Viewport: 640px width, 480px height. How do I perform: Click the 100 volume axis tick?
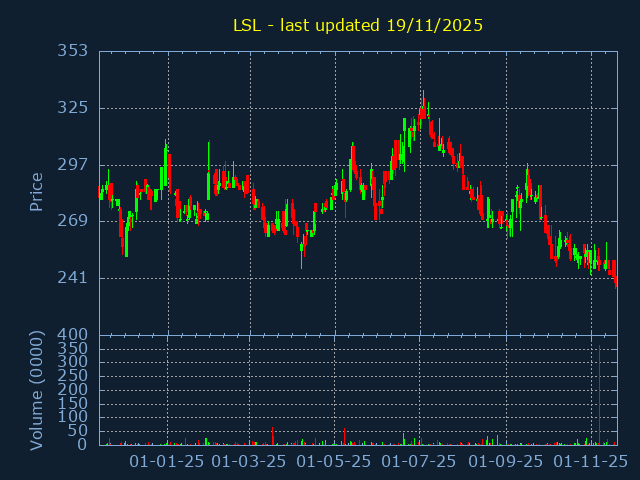click(x=76, y=416)
